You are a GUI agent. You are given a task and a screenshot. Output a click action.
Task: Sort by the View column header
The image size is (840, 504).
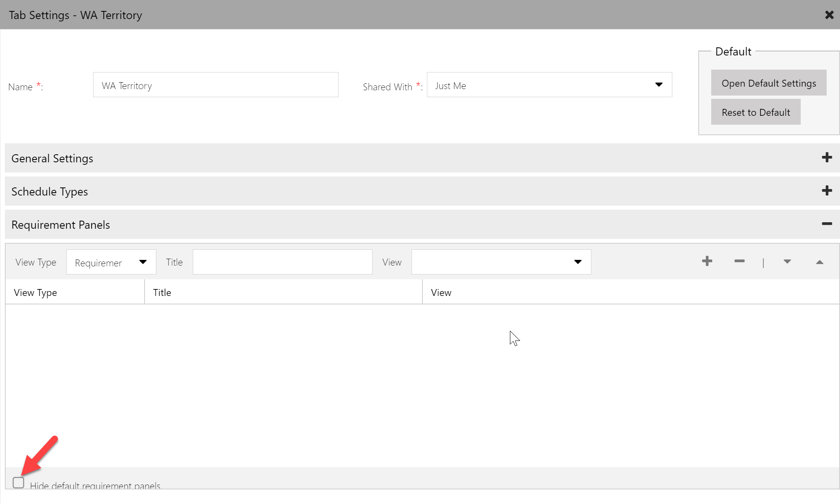[x=441, y=292]
